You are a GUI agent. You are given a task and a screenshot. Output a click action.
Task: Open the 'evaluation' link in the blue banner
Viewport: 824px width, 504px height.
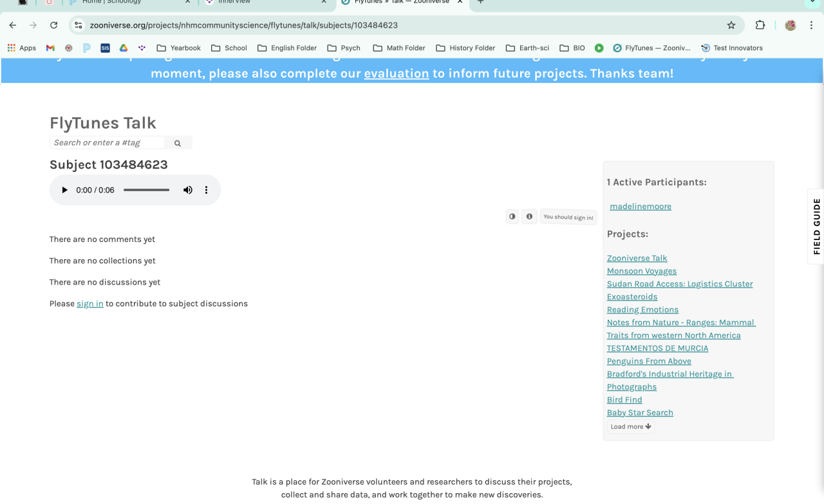pos(397,73)
